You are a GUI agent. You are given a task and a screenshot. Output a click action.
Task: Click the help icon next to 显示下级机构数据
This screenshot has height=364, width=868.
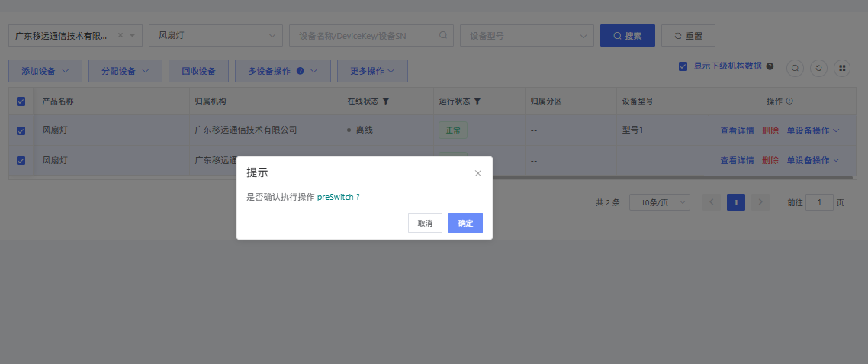770,66
